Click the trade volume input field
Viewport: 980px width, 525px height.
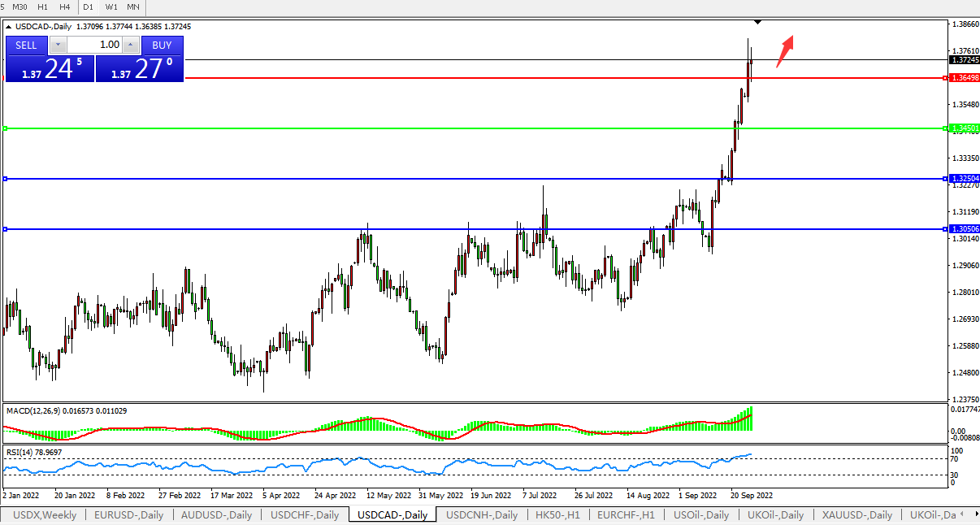coord(94,46)
